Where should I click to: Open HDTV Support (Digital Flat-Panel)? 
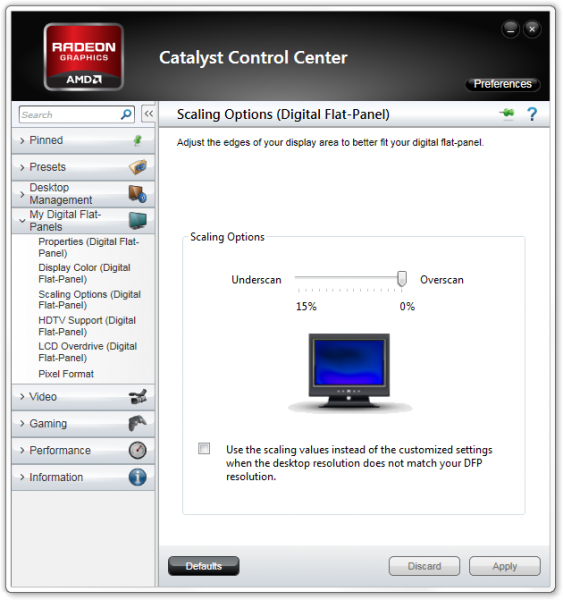[x=87, y=326]
